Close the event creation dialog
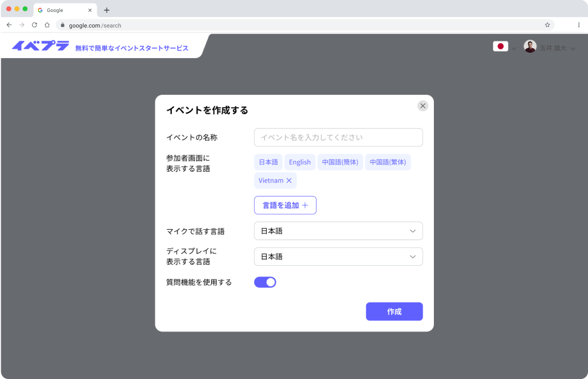Image resolution: width=588 pixels, height=379 pixels. click(423, 106)
